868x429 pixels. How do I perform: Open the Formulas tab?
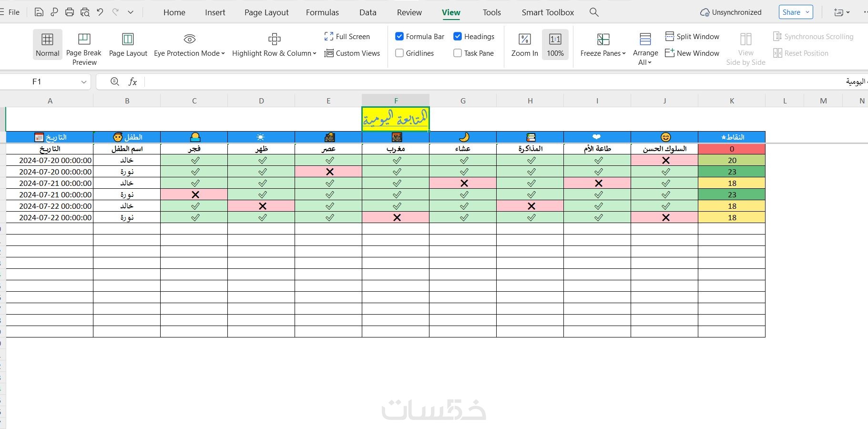(x=322, y=12)
